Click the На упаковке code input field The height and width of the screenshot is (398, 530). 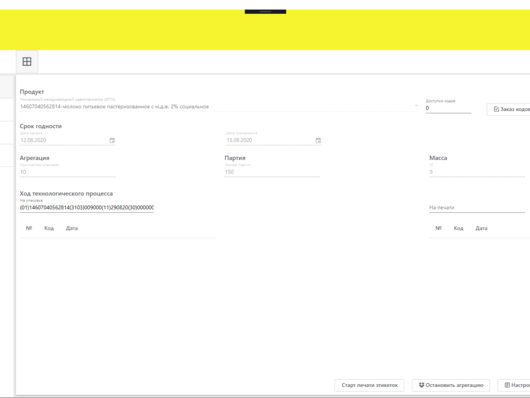pyautogui.click(x=87, y=208)
